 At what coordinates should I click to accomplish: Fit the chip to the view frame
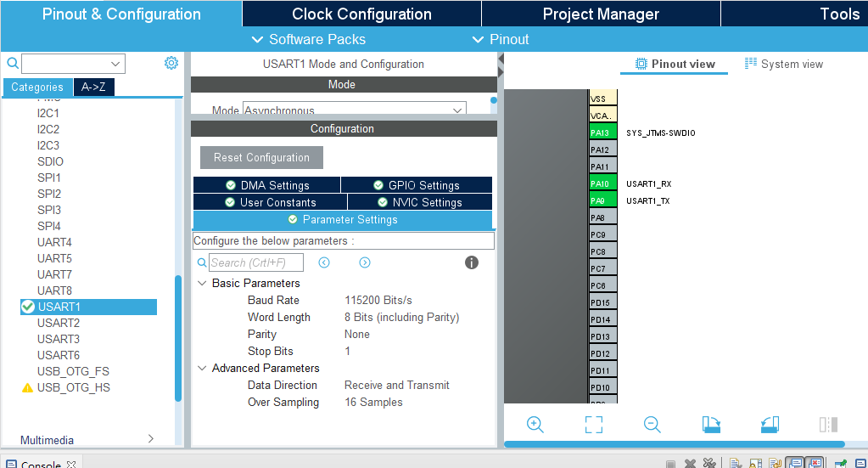tap(594, 425)
